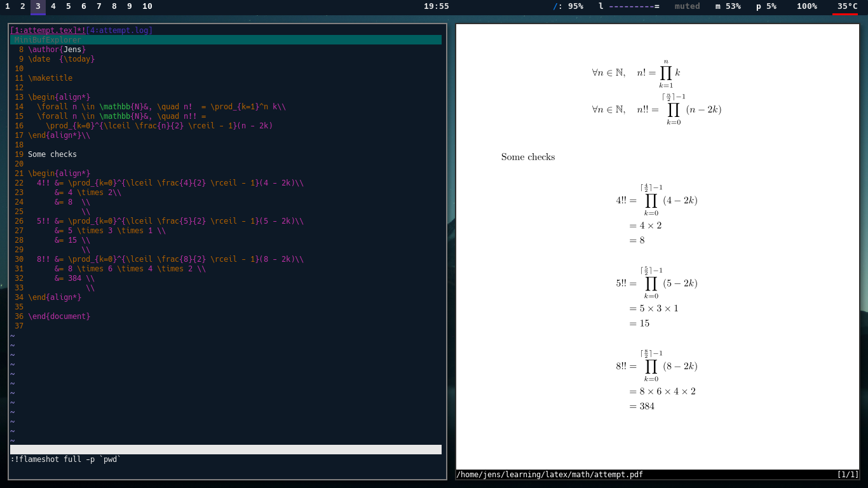Click '= 4 × 2' in PDF viewer
Viewport: 868px width, 488px height.
[x=646, y=226]
